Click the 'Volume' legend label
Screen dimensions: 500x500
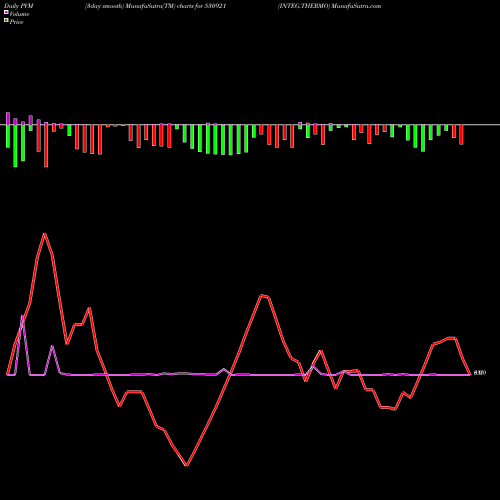point(19,14)
